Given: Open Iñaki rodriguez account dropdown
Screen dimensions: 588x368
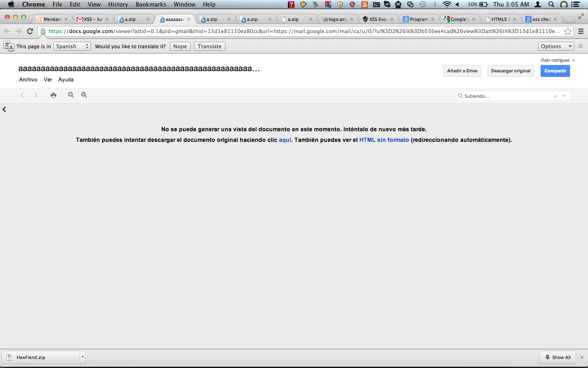Looking at the screenshot, I should tap(557, 60).
